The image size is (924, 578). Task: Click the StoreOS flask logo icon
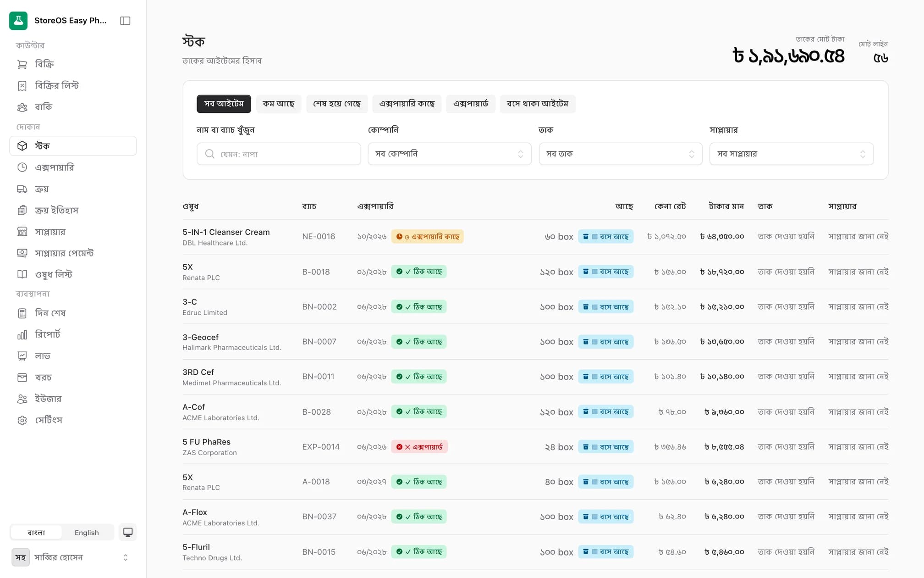click(x=18, y=21)
